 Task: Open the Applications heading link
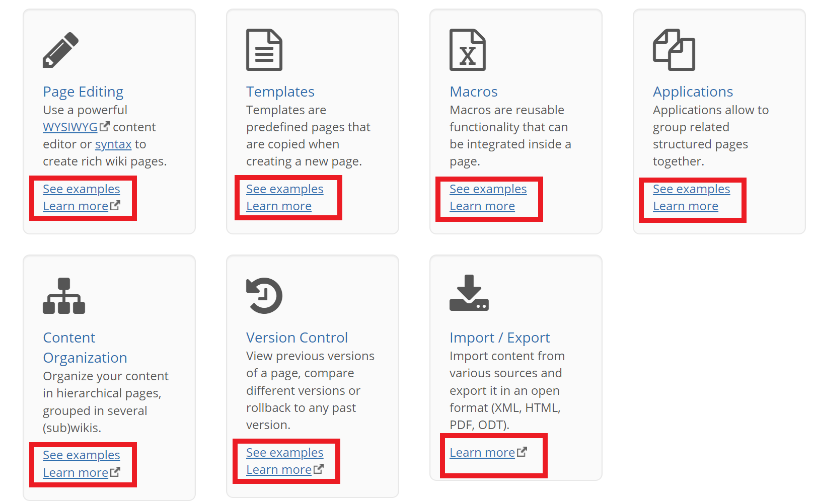pos(693,92)
